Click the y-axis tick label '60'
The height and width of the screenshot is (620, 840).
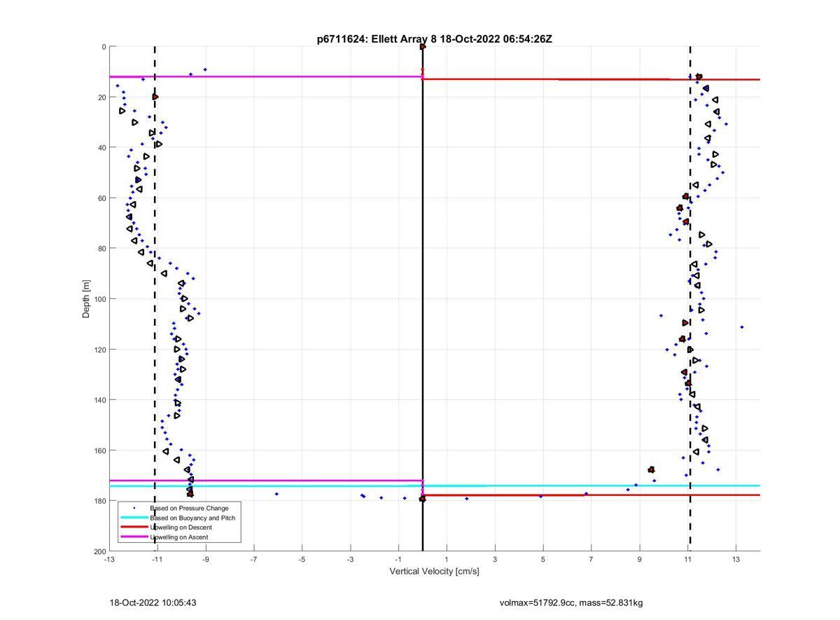click(x=102, y=198)
